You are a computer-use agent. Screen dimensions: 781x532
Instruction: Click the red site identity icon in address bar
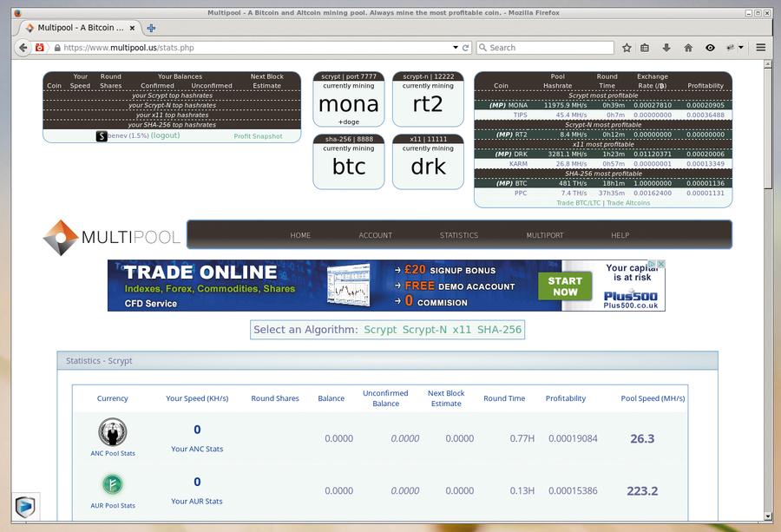click(39, 48)
